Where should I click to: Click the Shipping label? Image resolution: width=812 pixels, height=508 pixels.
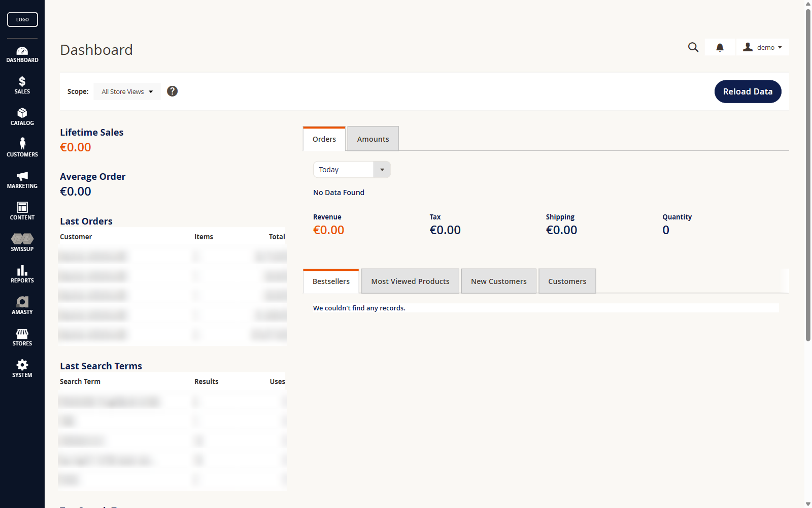[560, 217]
